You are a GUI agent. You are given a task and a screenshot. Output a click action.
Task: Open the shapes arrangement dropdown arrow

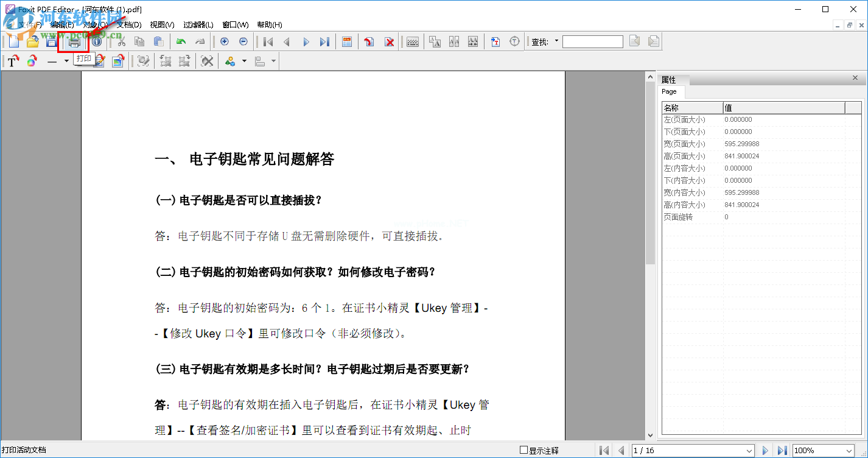coord(244,61)
